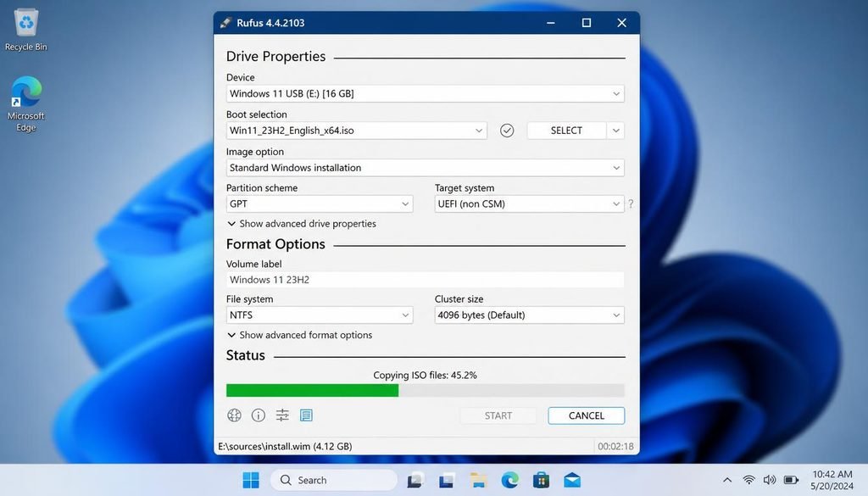Launch Microsoft Edge desktop shortcut

[x=26, y=103]
